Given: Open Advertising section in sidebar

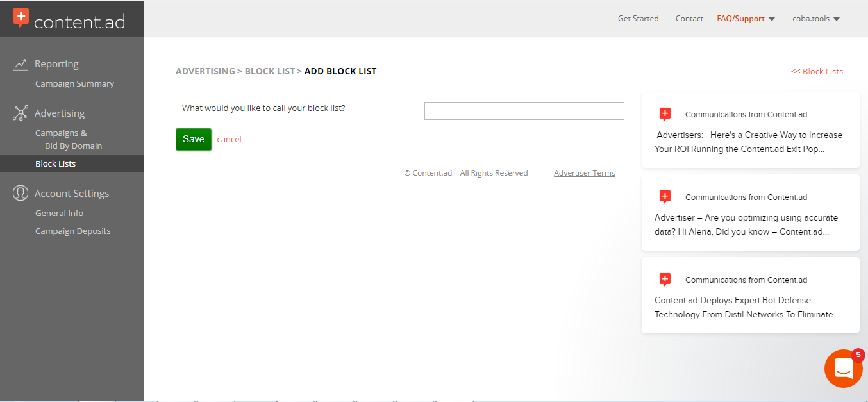Looking at the screenshot, I should coord(60,113).
